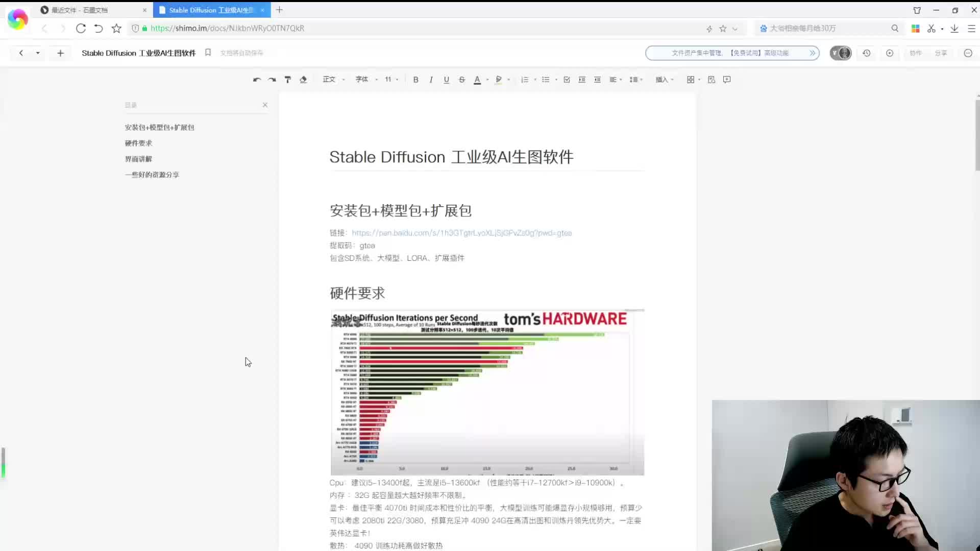Open the 插入 insert menu
The height and width of the screenshot is (551, 980).
(x=665, y=80)
